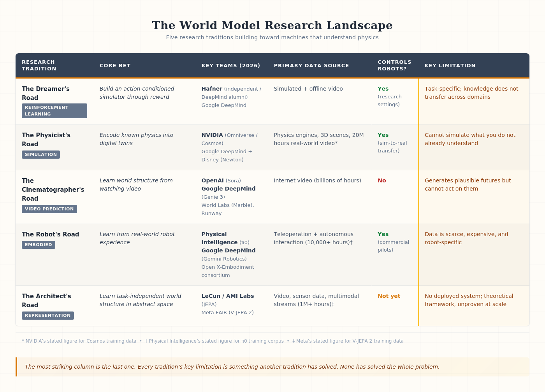Click the Meta V-JEPA 2 footnote text
This screenshot has width=545, height=392.
(348, 341)
